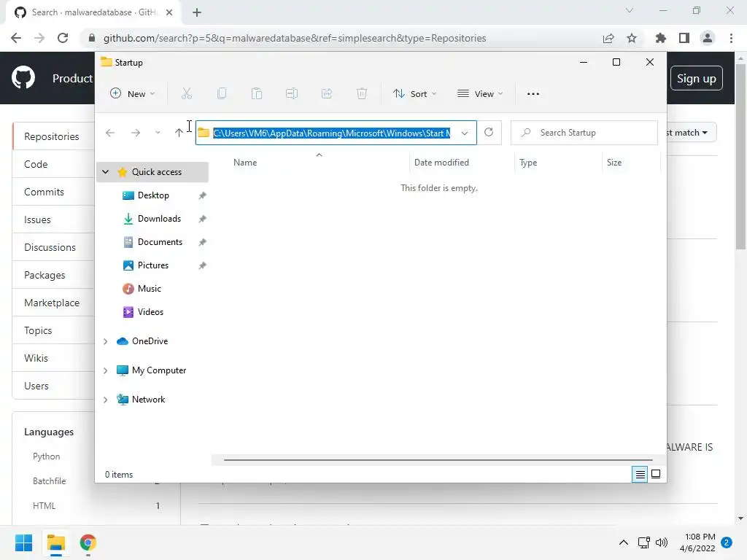Screen dimensions: 747x560
Task: Show hidden system tray icons
Action: pos(623,542)
